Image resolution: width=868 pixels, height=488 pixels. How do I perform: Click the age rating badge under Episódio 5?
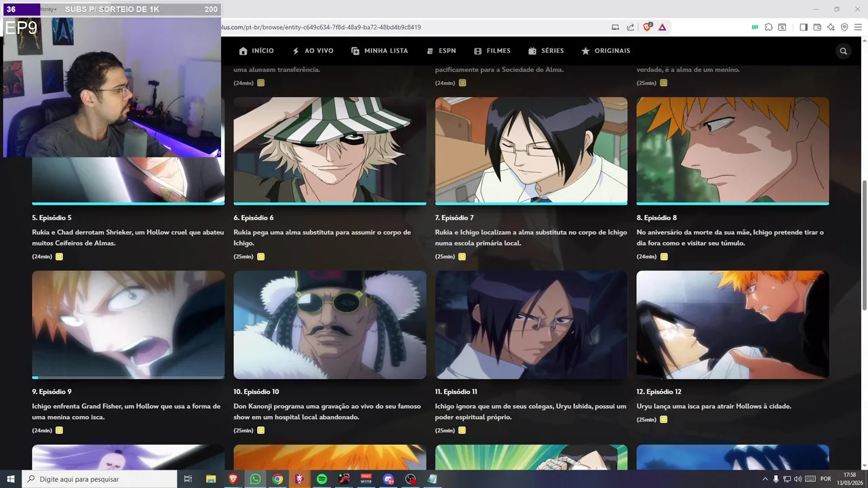[59, 257]
